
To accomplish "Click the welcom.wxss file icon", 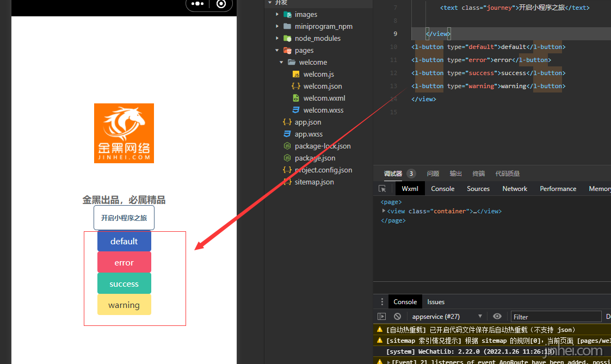I will click(x=296, y=110).
